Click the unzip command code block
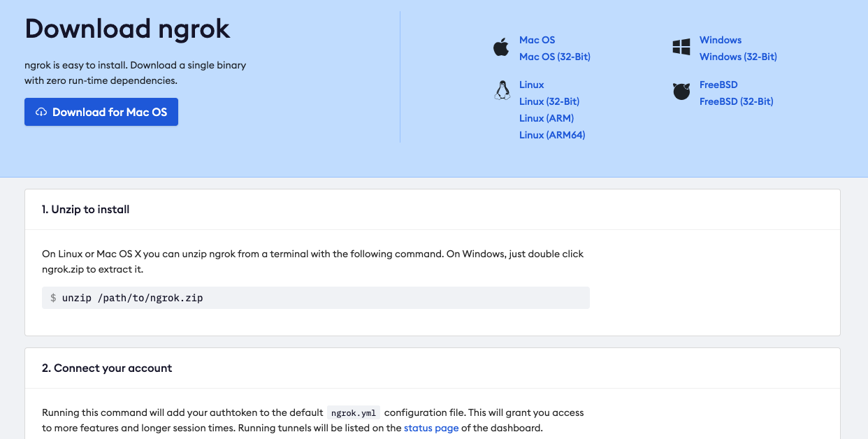 (315, 298)
